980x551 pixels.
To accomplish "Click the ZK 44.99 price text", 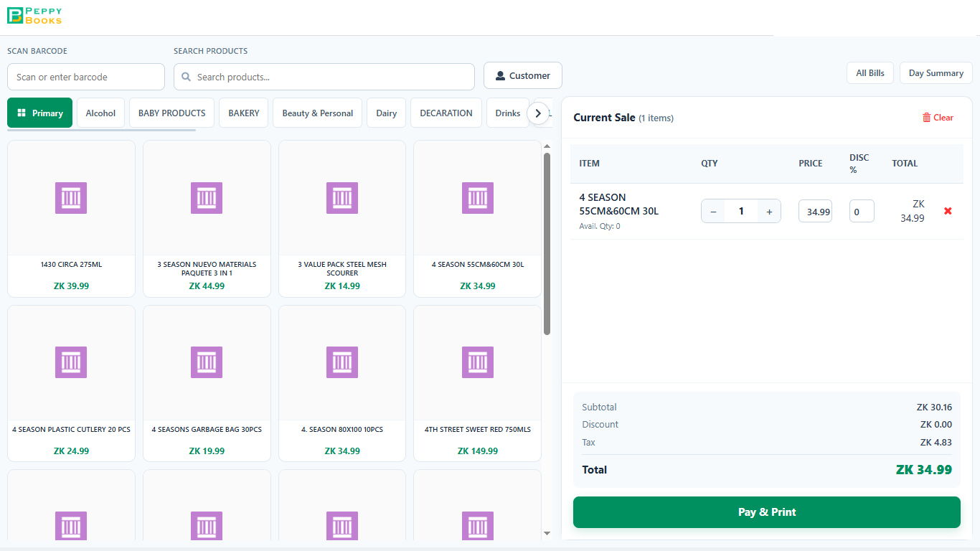I will 207,286.
